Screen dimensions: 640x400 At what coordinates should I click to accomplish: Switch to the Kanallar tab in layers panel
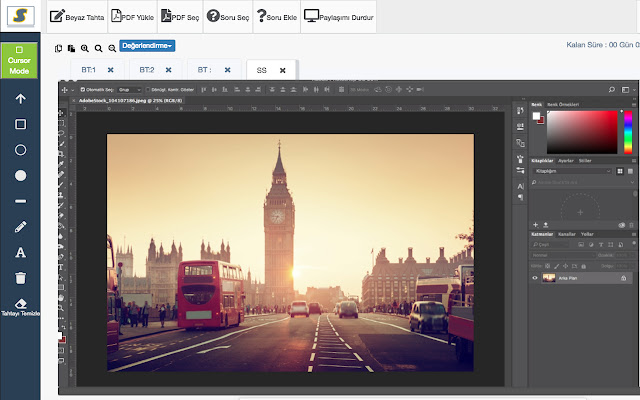click(566, 234)
